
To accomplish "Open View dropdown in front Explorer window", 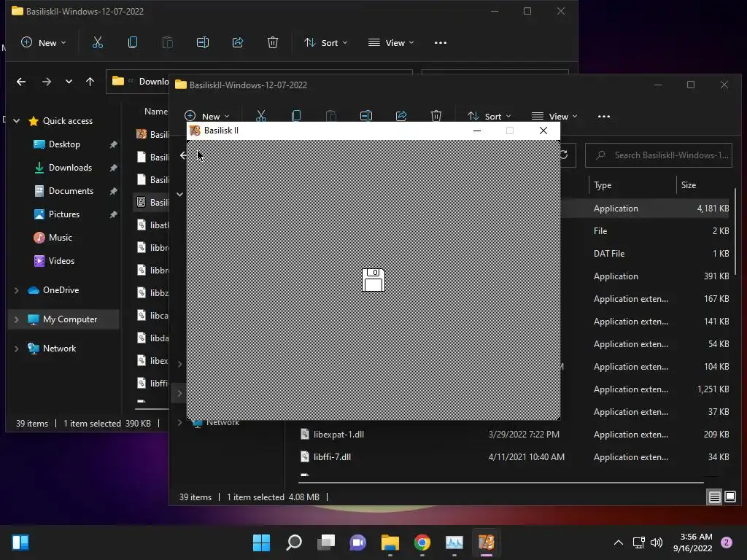I will point(554,116).
